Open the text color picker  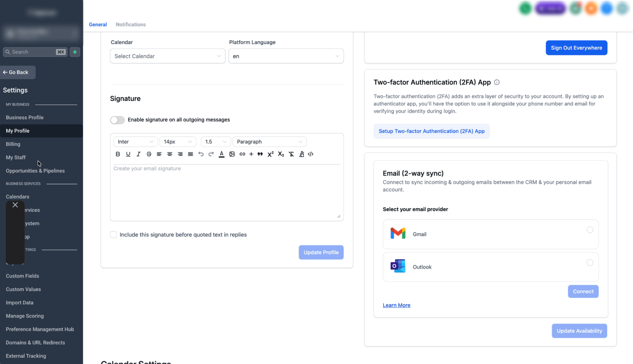(222, 154)
